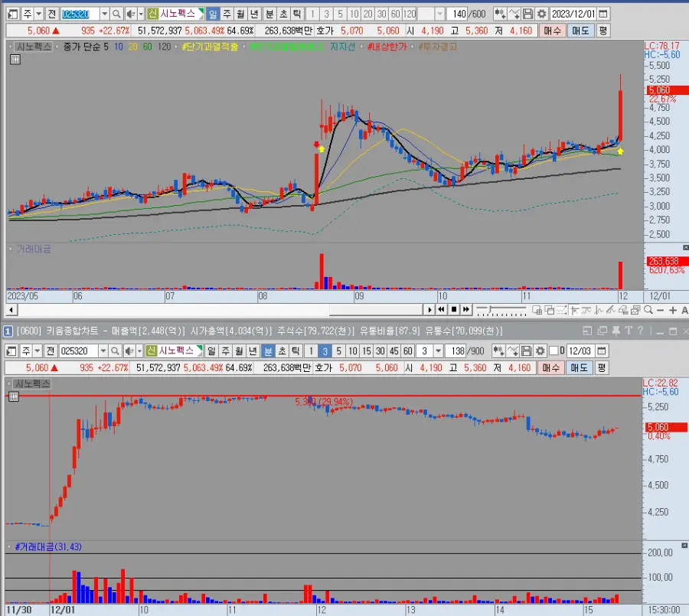
Task: Click 거래대금 label in upper volume pane
Action: pyautogui.click(x=34, y=249)
